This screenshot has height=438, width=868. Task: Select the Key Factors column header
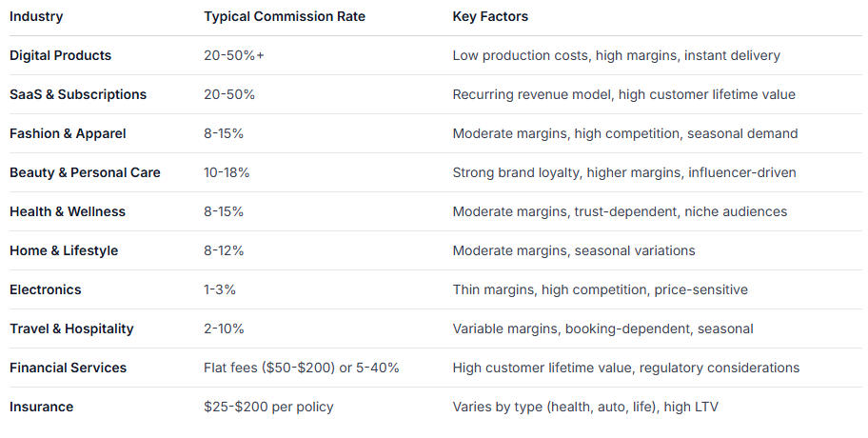[x=490, y=16]
